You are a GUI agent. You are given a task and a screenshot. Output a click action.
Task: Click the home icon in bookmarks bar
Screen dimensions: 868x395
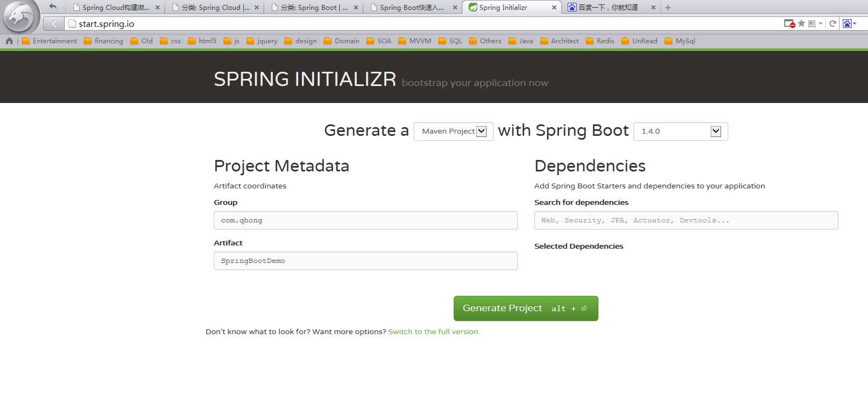tap(9, 41)
